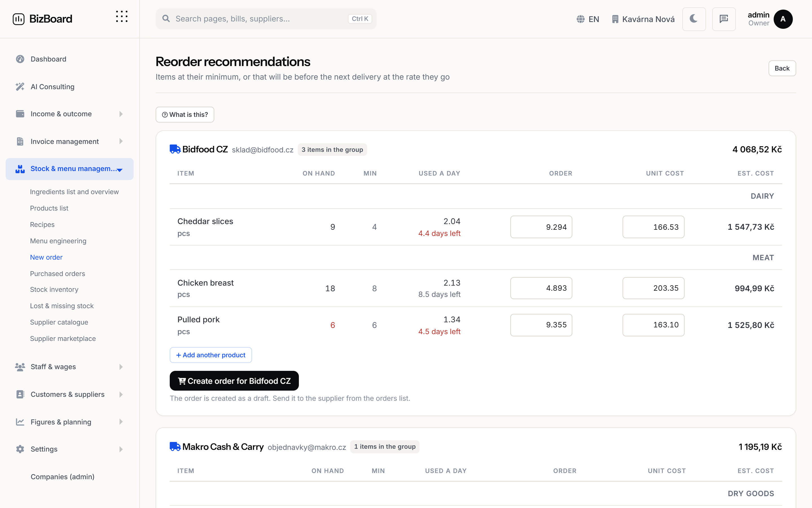
Task: Open Dashboard from the sidebar
Action: pos(69,59)
